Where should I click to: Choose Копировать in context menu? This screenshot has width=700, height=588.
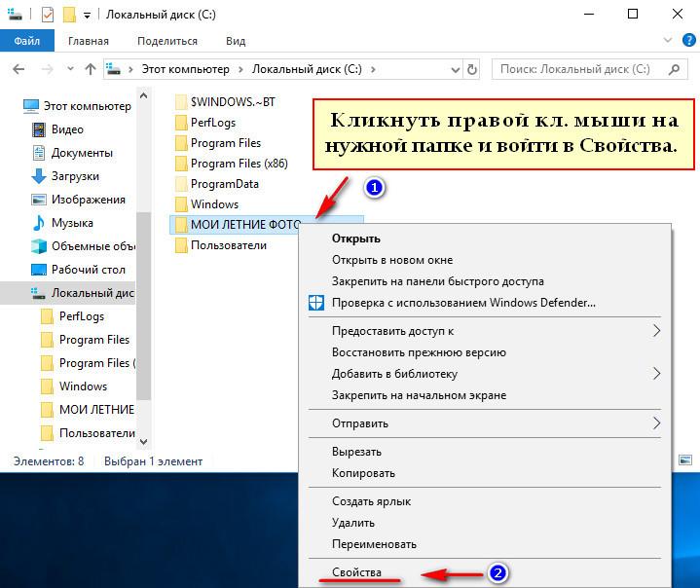pyautogui.click(x=485, y=473)
